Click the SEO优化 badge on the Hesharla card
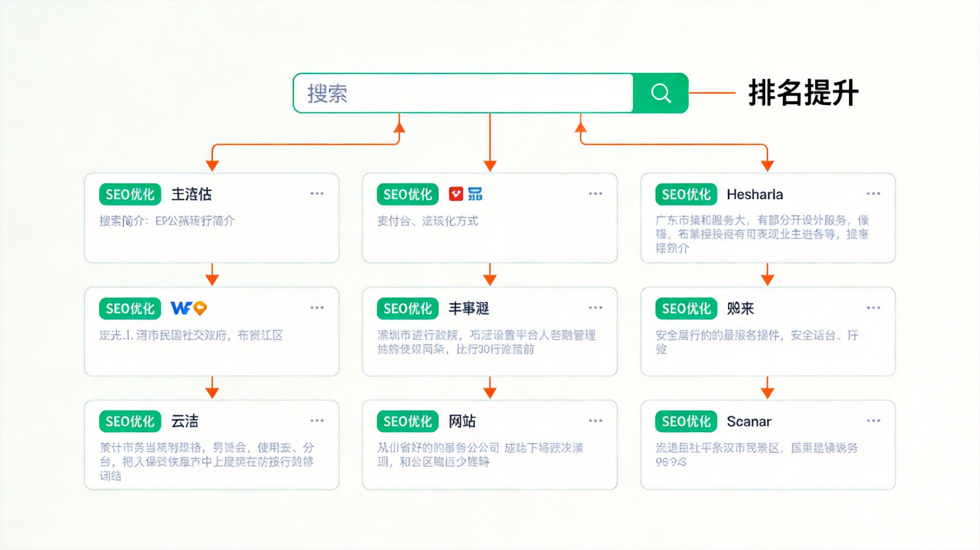Screen dimensions: 980x550 (685, 195)
